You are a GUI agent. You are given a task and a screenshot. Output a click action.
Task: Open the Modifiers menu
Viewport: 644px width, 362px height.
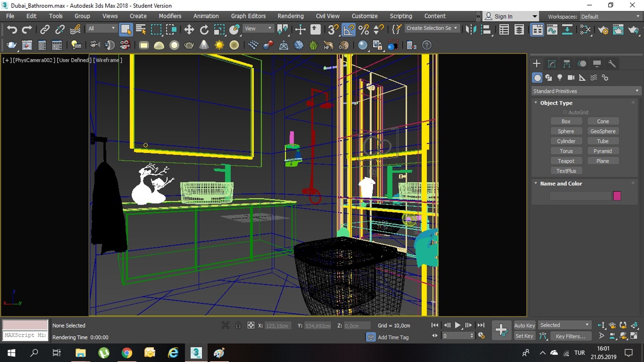pos(170,16)
